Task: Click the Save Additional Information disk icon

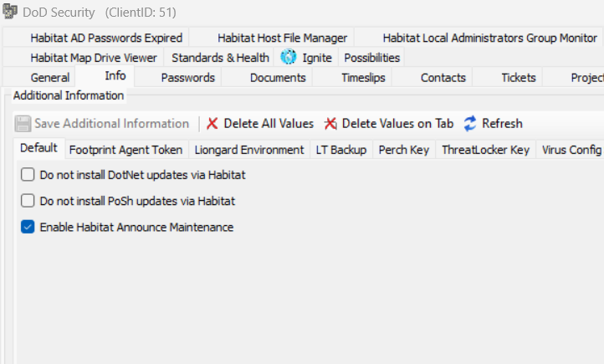Action: coord(23,124)
